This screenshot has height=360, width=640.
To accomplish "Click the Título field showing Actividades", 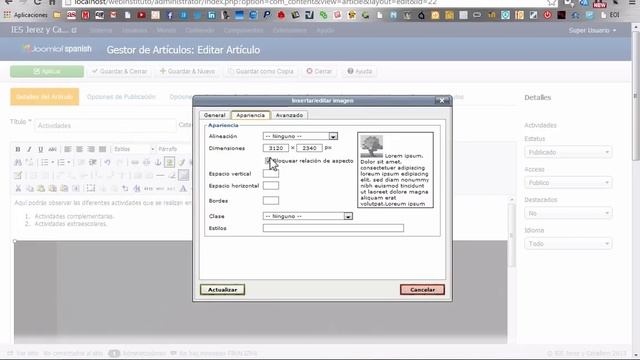I will pyautogui.click(x=105, y=126).
